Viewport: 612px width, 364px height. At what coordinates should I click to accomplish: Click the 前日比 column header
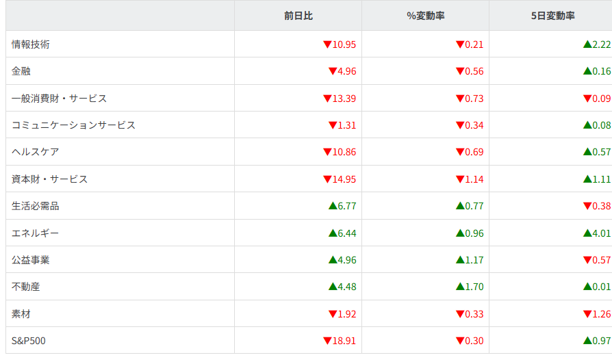298,16
